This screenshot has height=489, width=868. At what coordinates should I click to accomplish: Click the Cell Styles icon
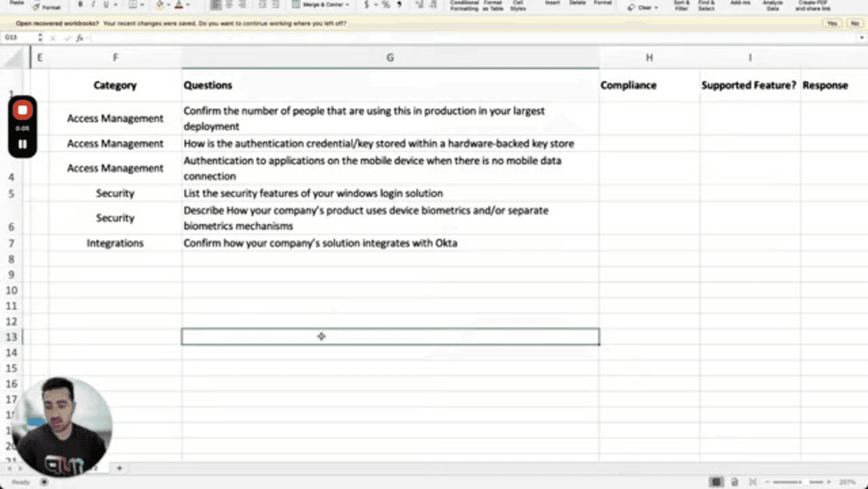tap(518, 5)
